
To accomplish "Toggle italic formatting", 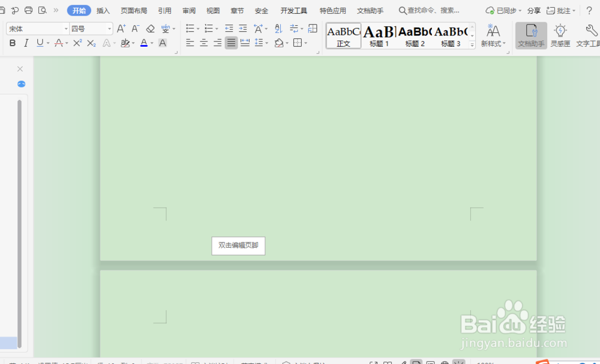I will click(26, 43).
